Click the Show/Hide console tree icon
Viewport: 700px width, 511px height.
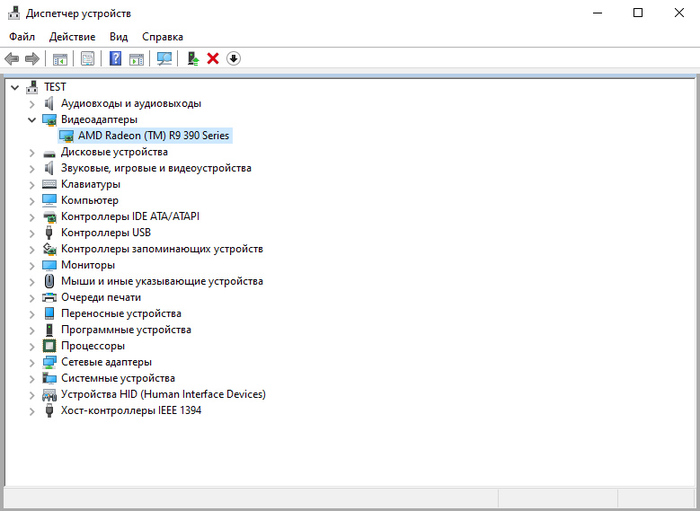point(60,59)
